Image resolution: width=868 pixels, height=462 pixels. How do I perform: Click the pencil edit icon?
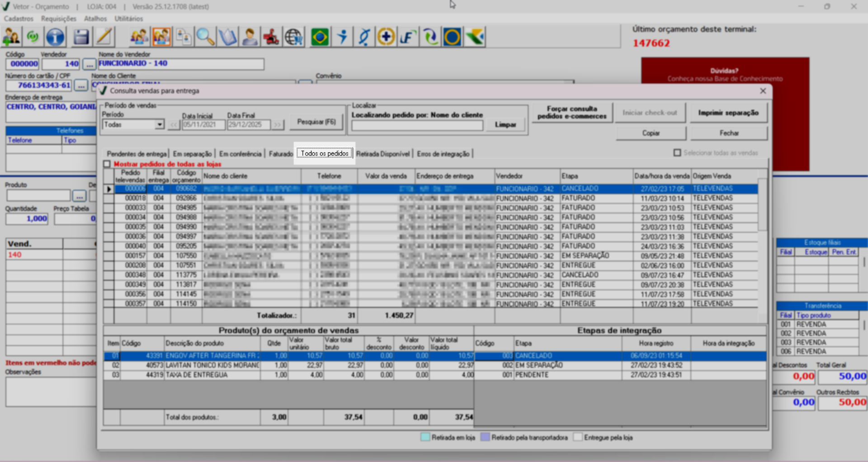(104, 37)
